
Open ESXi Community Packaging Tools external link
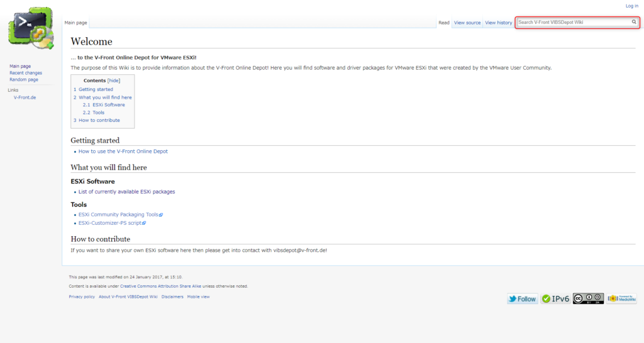[x=120, y=215]
